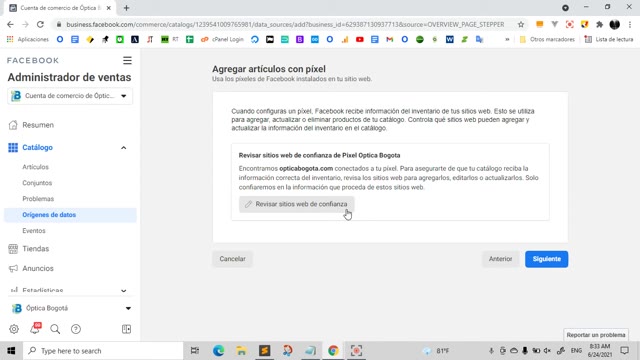Open Aplicaciones bookmarks shortcut
The image size is (640, 360).
pos(28,40)
